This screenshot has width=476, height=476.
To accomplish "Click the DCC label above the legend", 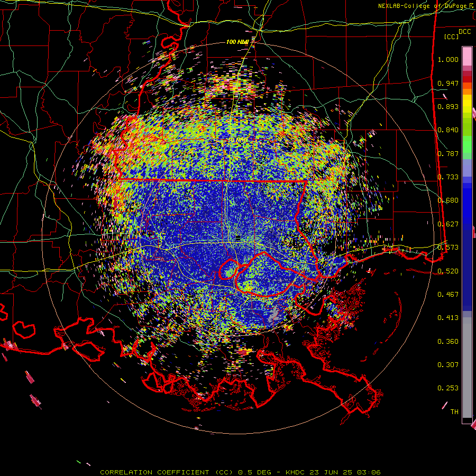I will pyautogui.click(x=465, y=32).
